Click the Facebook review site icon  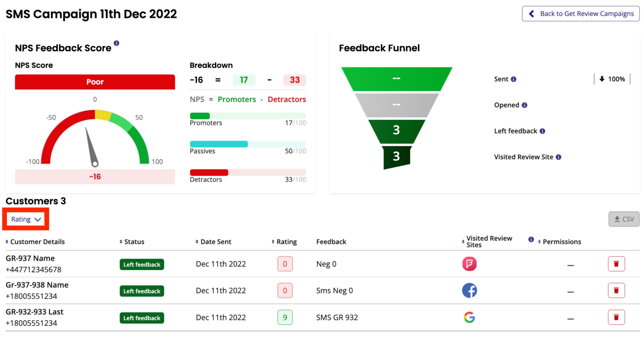pos(469,291)
